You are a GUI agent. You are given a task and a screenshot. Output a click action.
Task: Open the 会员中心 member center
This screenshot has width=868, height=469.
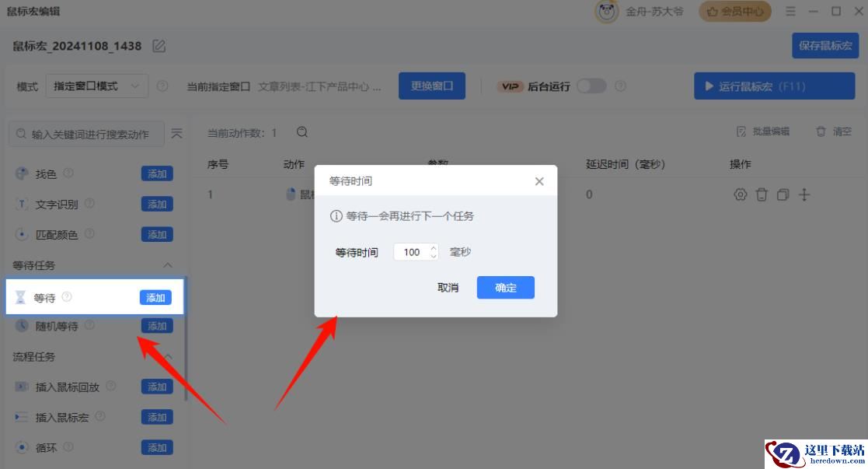click(x=735, y=11)
